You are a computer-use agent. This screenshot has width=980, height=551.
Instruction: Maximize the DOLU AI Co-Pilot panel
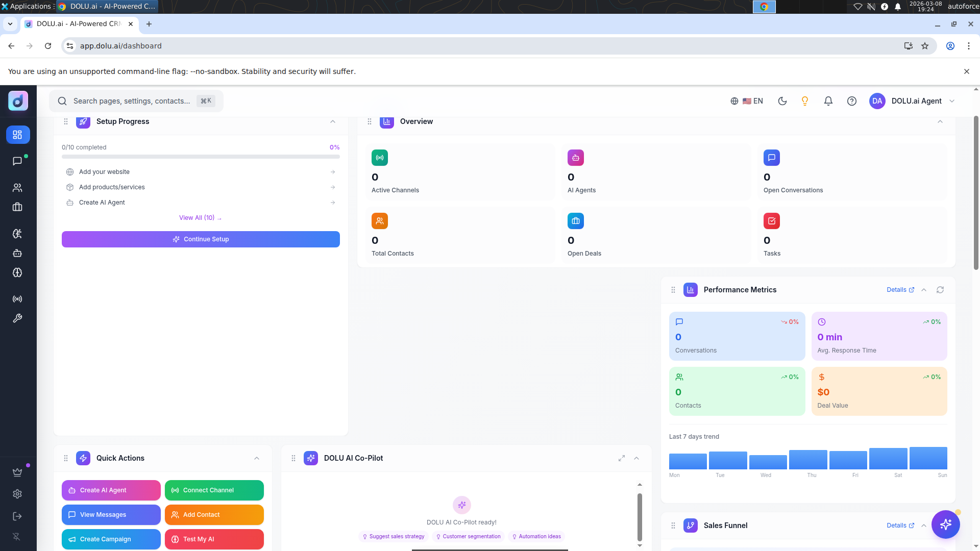(622, 458)
